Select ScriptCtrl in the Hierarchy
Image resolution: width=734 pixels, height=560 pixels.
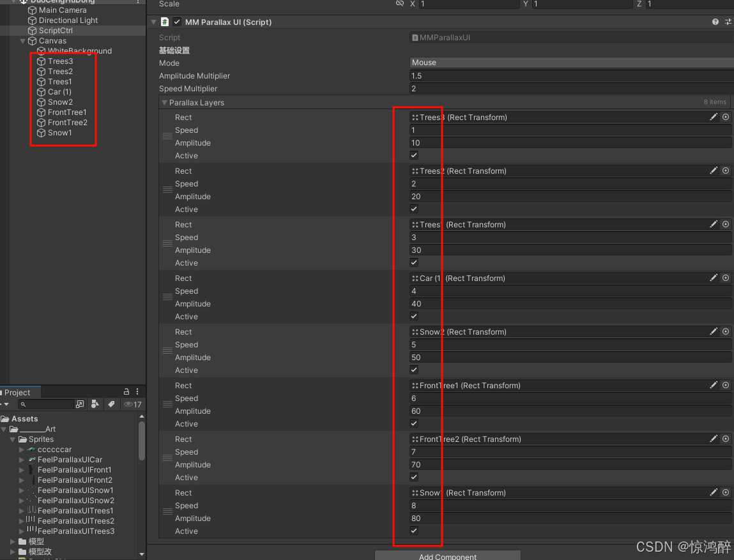tap(56, 31)
